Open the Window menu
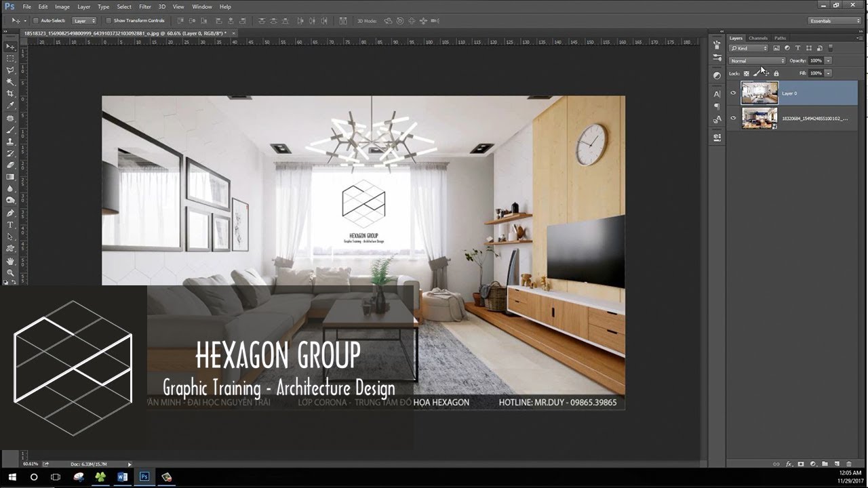The height and width of the screenshot is (488, 868). (x=202, y=7)
